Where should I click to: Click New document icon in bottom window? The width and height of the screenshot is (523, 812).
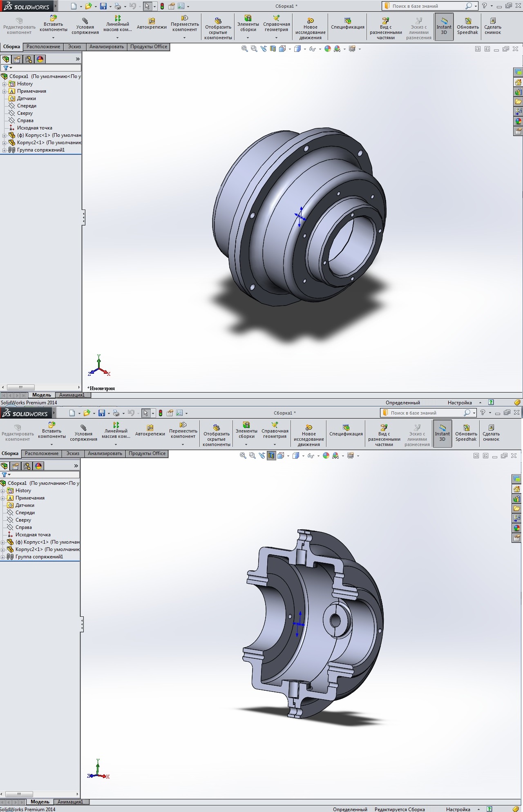[72, 413]
